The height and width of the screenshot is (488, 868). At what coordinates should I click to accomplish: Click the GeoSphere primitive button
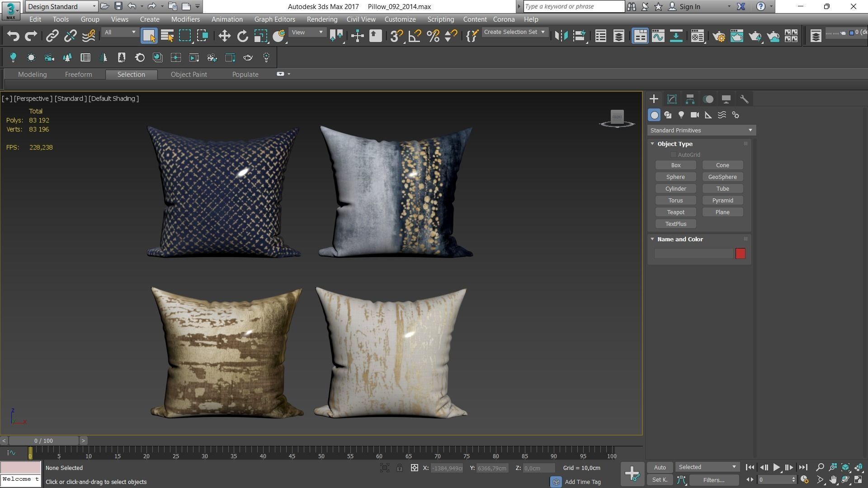tap(722, 177)
